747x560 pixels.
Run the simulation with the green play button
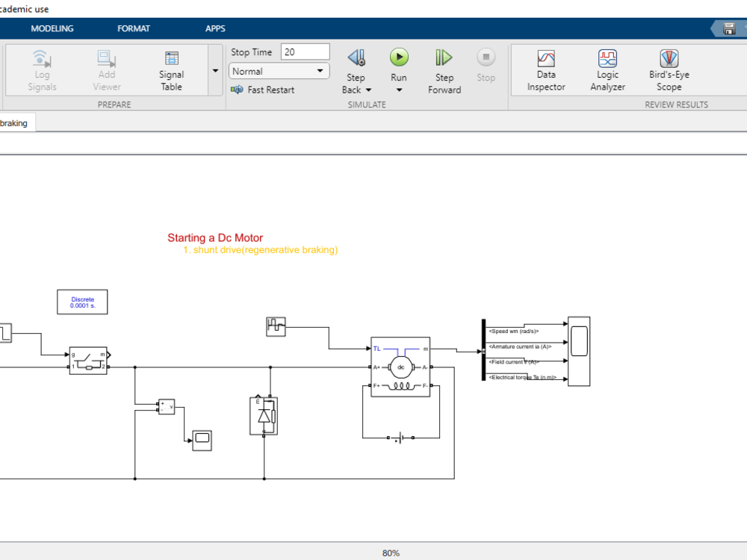coord(399,57)
